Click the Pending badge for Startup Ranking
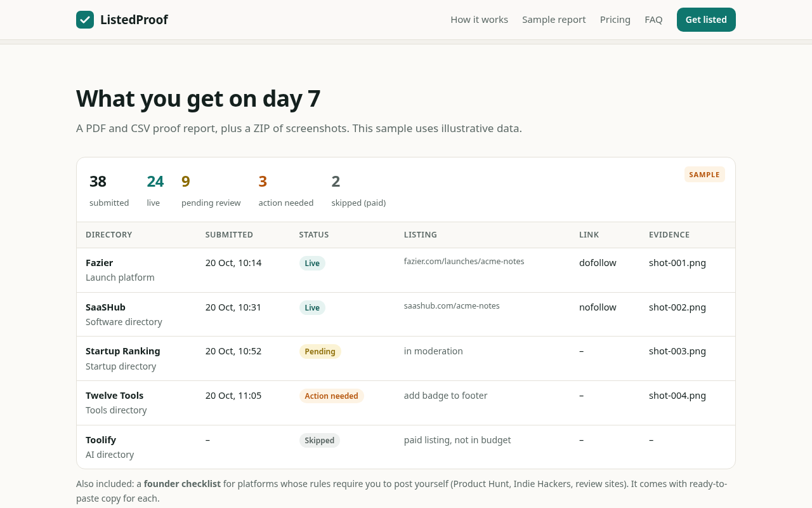This screenshot has width=812, height=508. (x=320, y=352)
